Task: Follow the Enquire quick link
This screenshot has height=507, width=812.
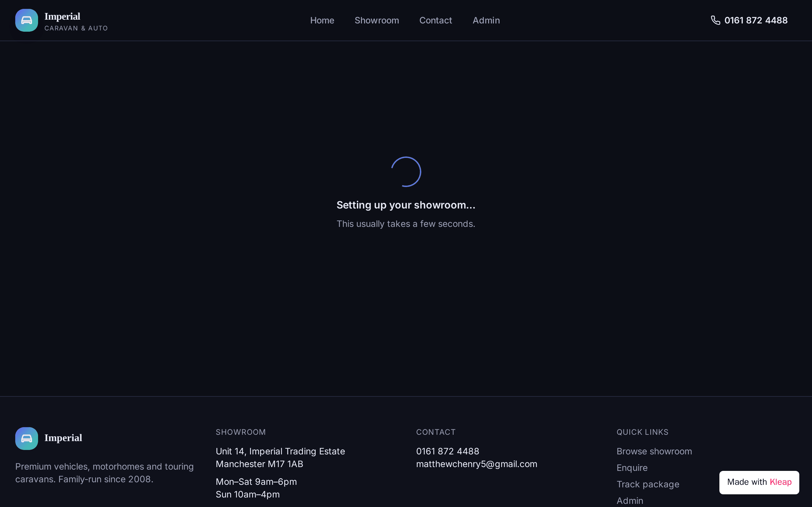Action: pyautogui.click(x=632, y=468)
